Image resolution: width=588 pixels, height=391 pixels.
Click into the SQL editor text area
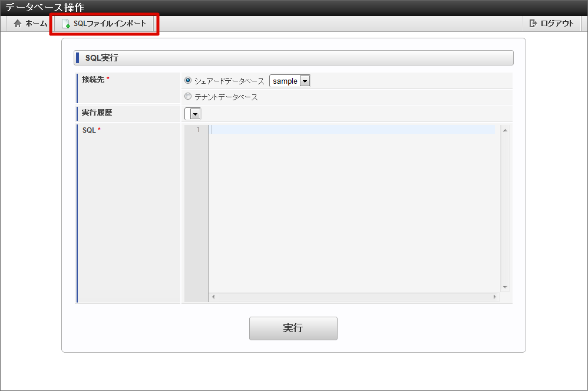tap(354, 209)
